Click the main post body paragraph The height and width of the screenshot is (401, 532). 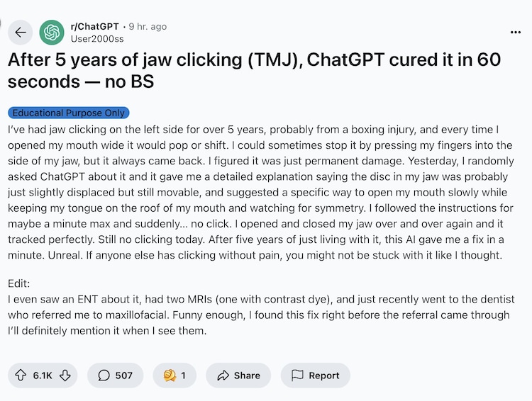click(261, 193)
